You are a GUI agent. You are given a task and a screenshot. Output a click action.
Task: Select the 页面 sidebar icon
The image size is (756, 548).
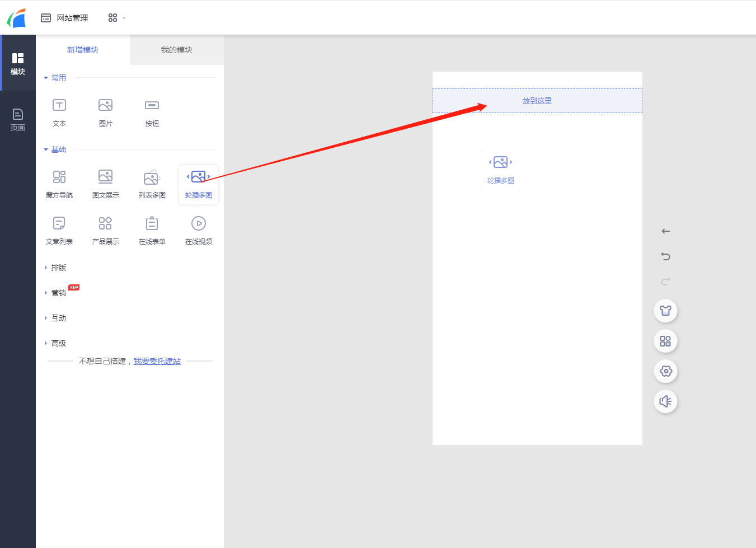click(18, 120)
